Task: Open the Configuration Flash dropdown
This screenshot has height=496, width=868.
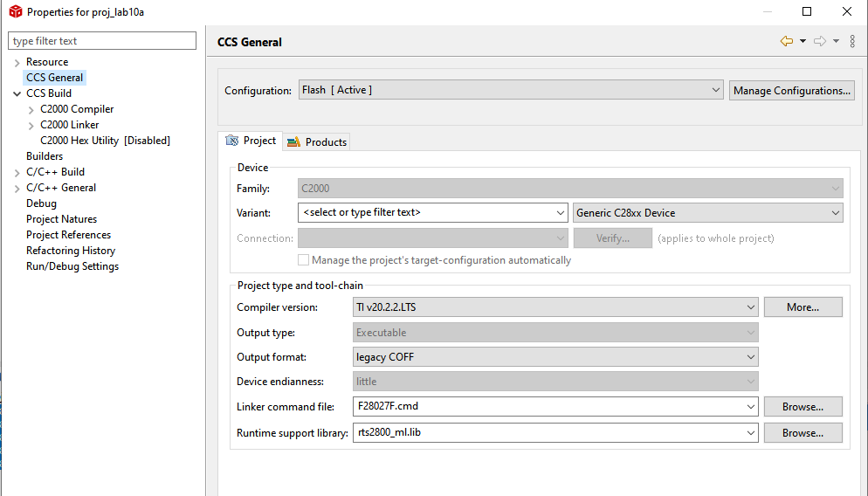Action: 511,90
